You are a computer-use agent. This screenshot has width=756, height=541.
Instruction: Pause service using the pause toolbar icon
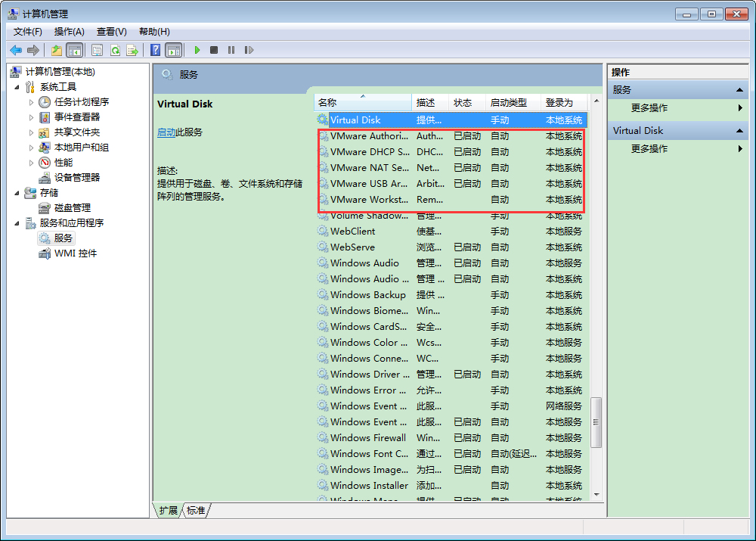pyautogui.click(x=231, y=50)
